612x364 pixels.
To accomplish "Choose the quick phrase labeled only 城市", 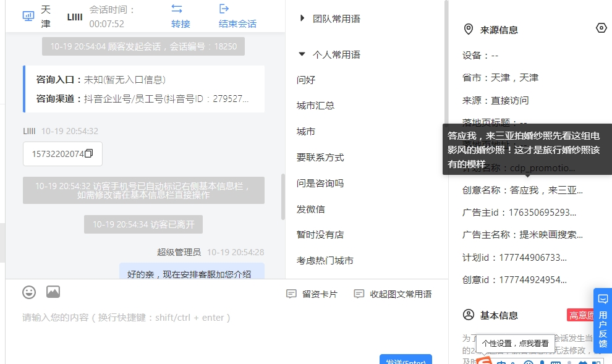I will click(x=306, y=132).
